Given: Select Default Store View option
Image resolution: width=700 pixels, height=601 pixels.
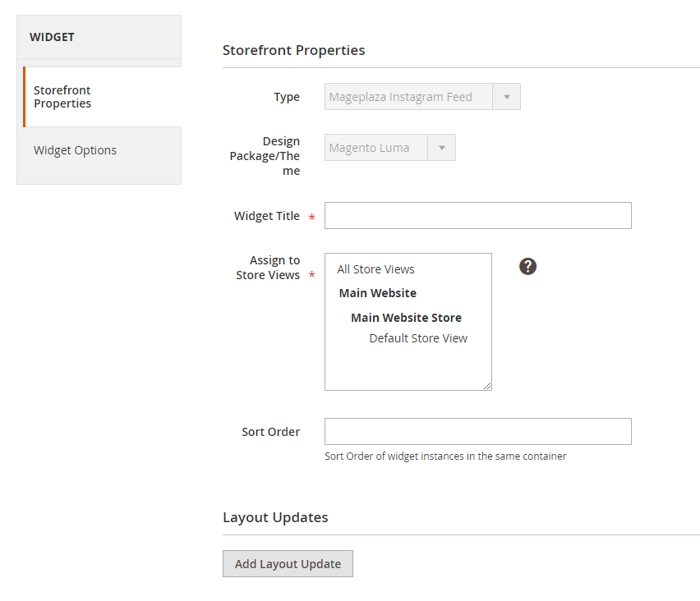Looking at the screenshot, I should (418, 338).
